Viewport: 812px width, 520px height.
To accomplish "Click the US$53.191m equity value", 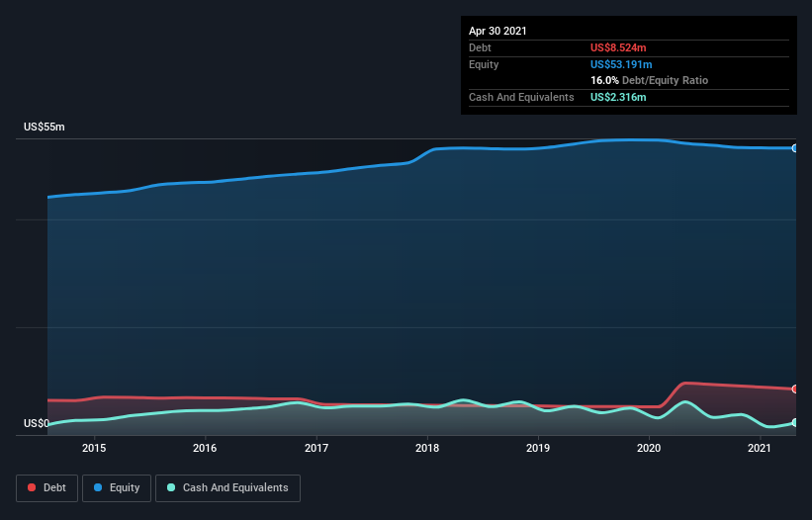I will pyautogui.click(x=621, y=64).
